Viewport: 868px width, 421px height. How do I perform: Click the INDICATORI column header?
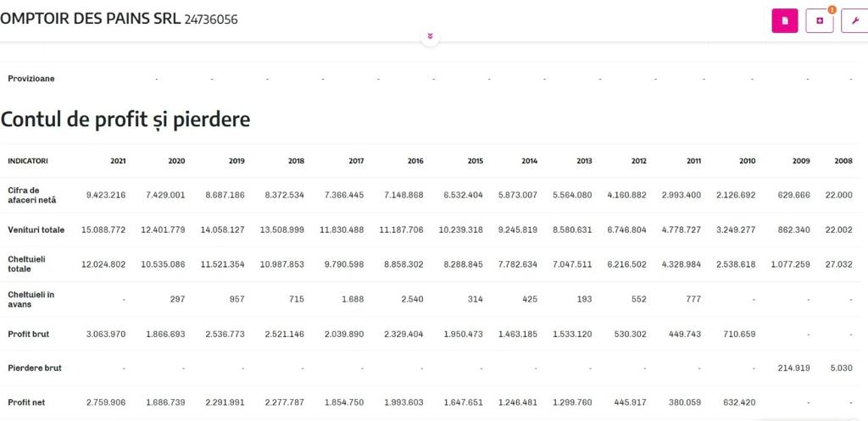28,160
